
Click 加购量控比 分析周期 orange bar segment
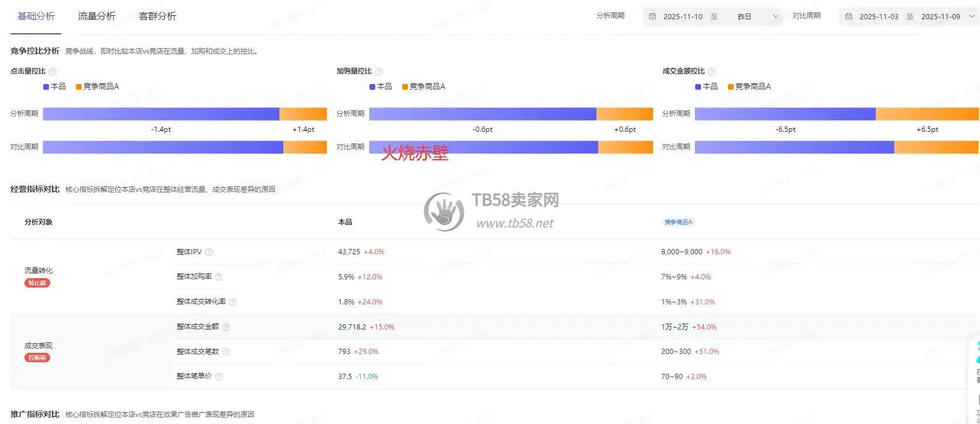pos(625,114)
